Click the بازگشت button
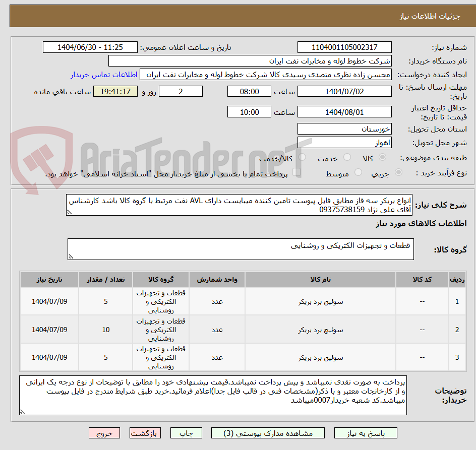 [145, 433]
